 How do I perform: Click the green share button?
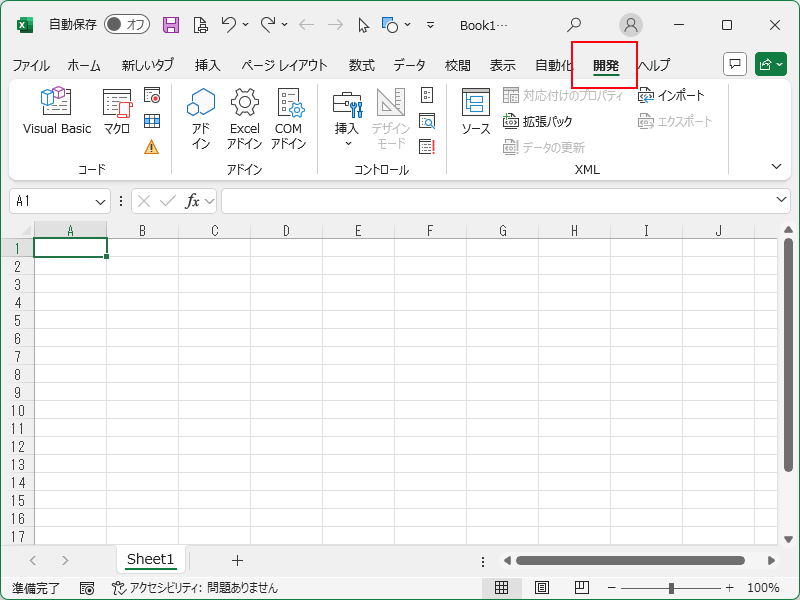click(x=770, y=64)
